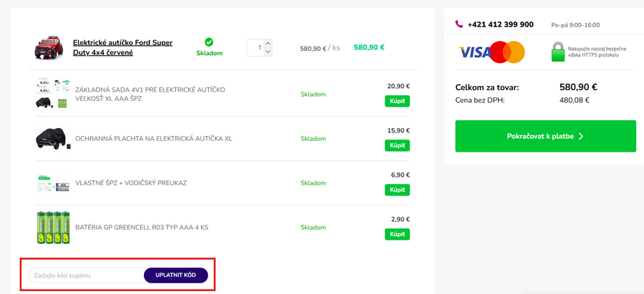Image resolution: width=644 pixels, height=294 pixels.
Task: Proceed with Pokračovat k platbe button
Action: 545,136
